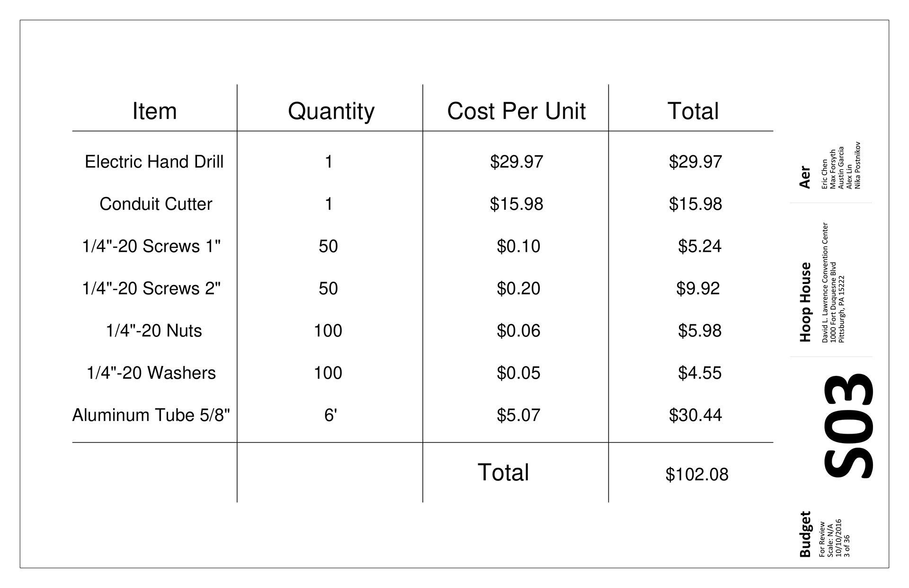Viewport: 909px width, 588px height.
Task: Click the 1/4"-20 Screws 2" item
Action: tap(151, 288)
